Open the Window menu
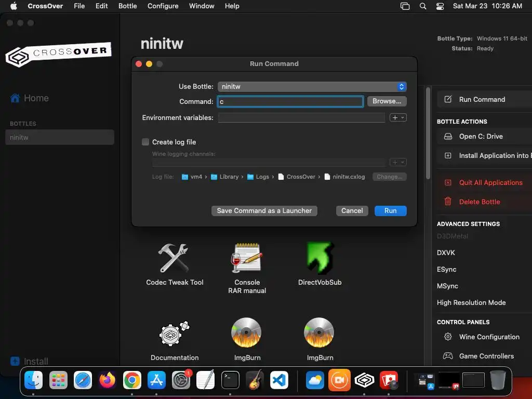532x399 pixels. point(202,6)
